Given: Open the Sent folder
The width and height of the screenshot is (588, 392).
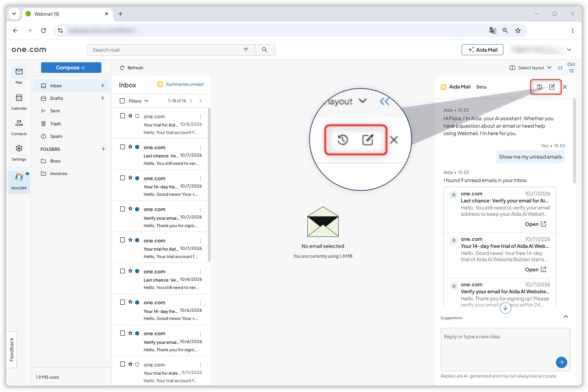Looking at the screenshot, I should (x=71, y=111).
